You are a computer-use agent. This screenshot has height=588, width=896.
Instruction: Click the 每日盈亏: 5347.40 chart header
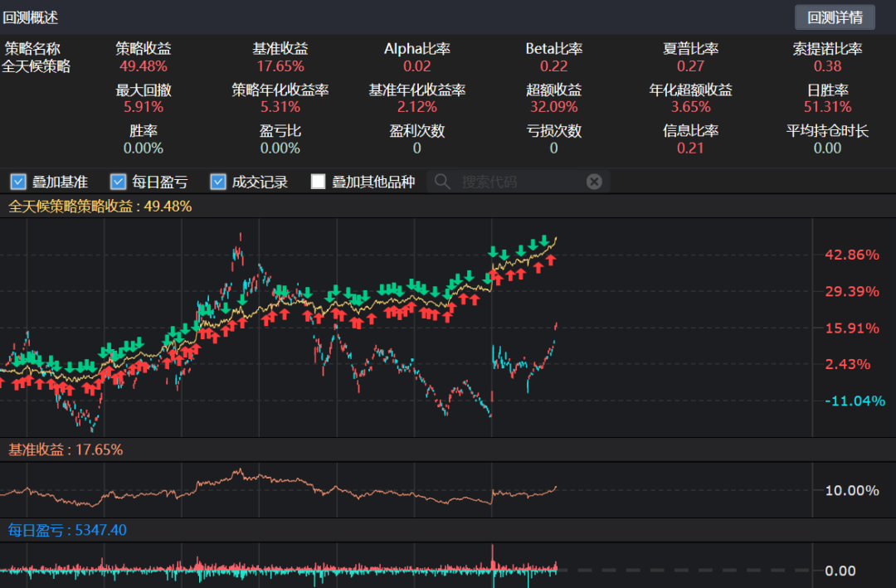pyautogui.click(x=67, y=530)
